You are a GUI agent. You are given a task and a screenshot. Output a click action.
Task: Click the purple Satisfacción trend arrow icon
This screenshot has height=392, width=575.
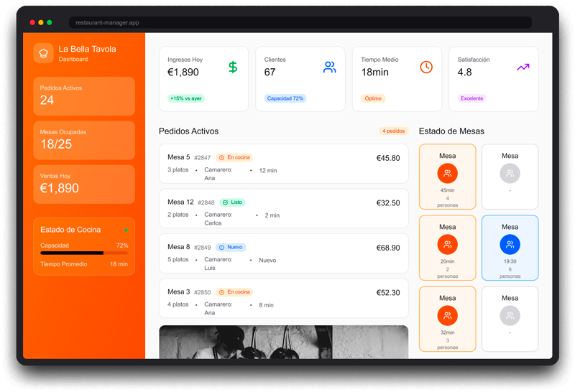click(523, 67)
